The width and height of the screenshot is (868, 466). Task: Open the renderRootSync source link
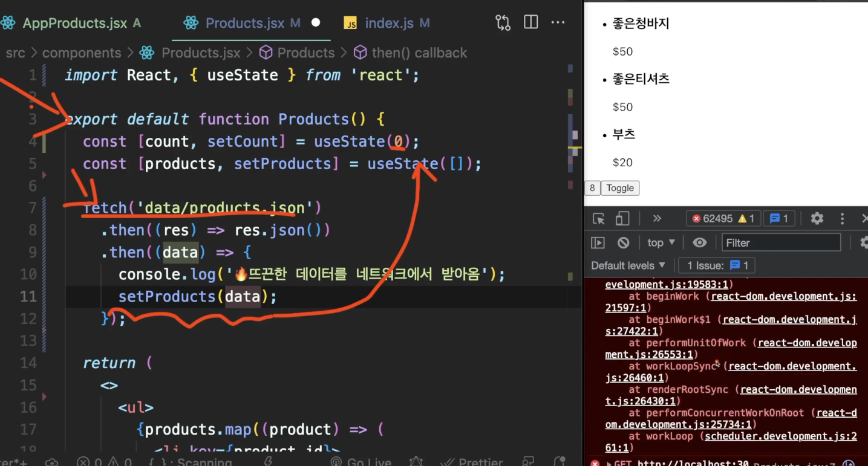click(x=731, y=395)
